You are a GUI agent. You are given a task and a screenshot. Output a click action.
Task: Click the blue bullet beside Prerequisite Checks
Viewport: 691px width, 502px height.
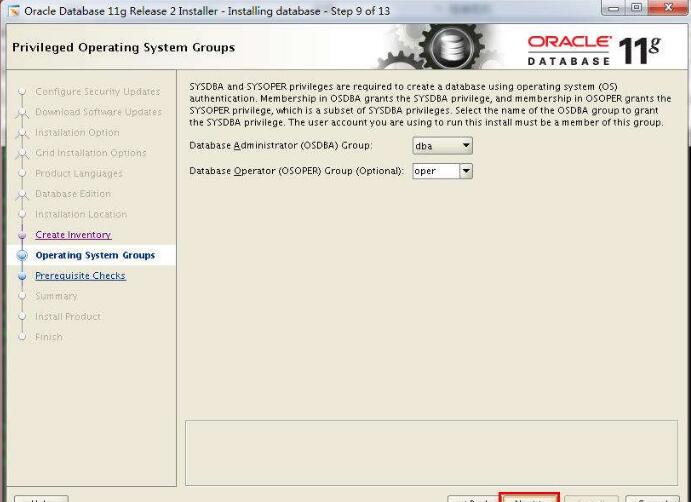22,276
